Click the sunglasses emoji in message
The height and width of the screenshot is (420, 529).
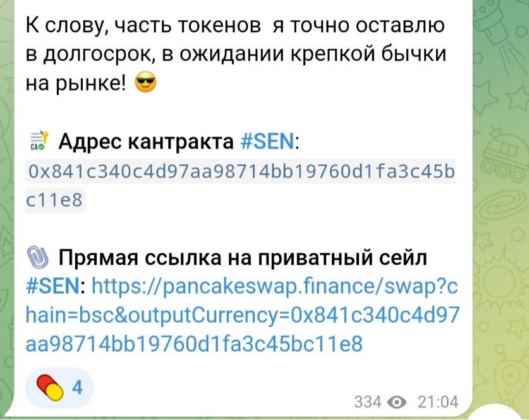coord(145,83)
